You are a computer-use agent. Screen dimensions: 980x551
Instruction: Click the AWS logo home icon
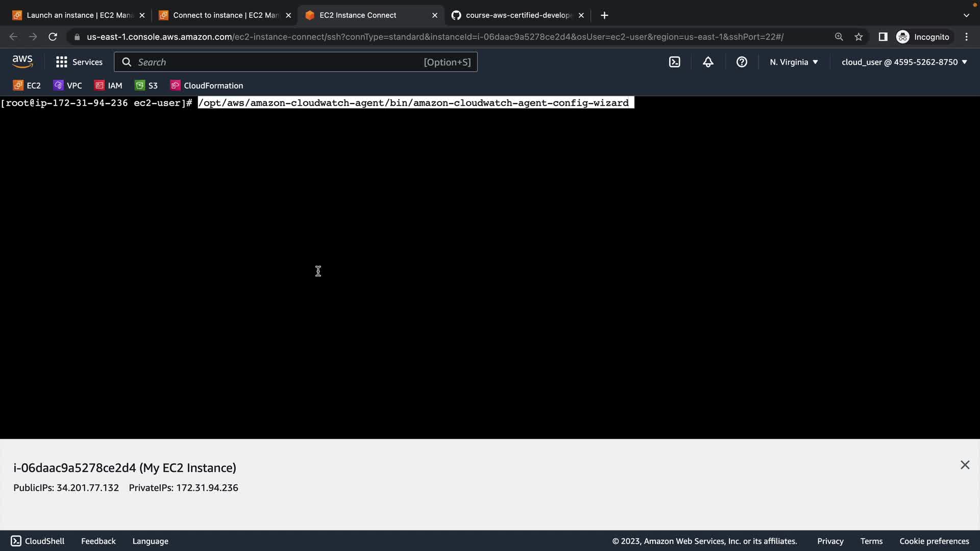(x=22, y=62)
